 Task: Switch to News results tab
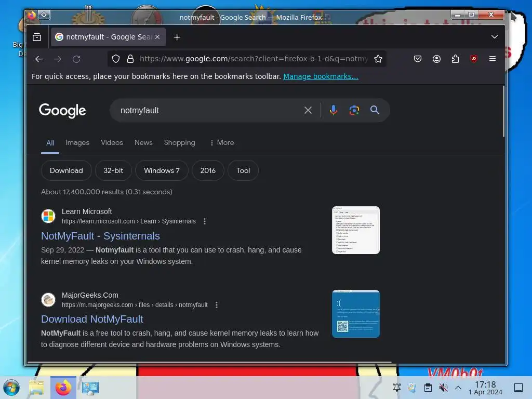143,142
